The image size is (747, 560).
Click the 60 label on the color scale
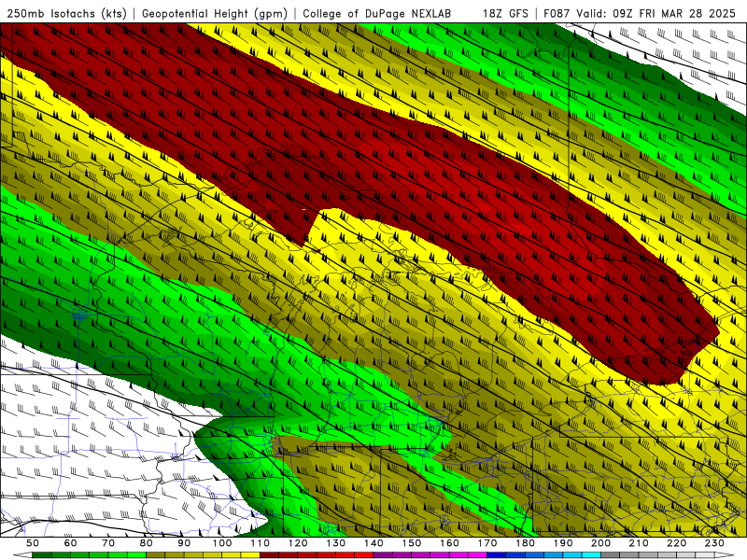70,543
